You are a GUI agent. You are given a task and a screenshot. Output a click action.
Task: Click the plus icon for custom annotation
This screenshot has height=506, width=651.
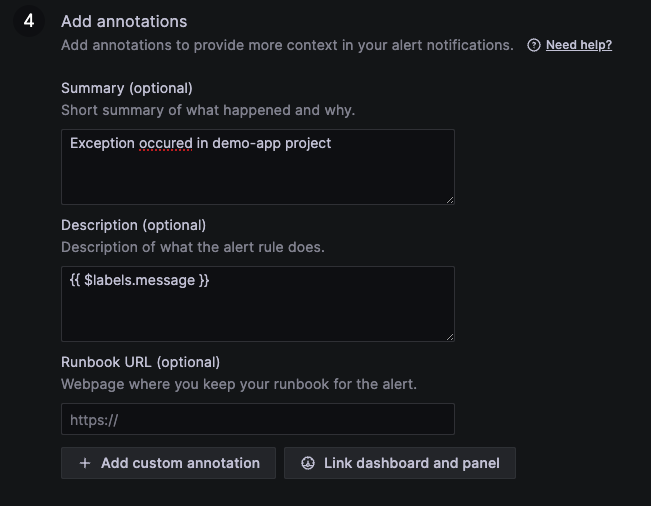(x=85, y=463)
